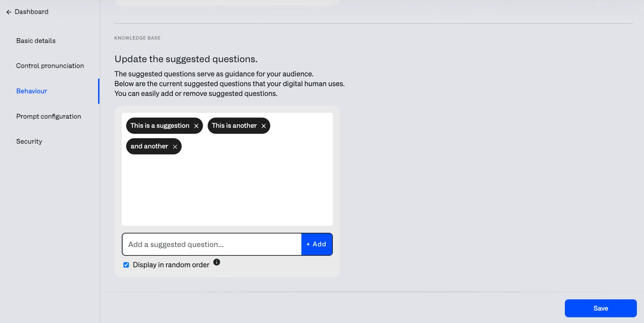Go to Control pronunciation section
644x323 pixels.
coord(50,66)
